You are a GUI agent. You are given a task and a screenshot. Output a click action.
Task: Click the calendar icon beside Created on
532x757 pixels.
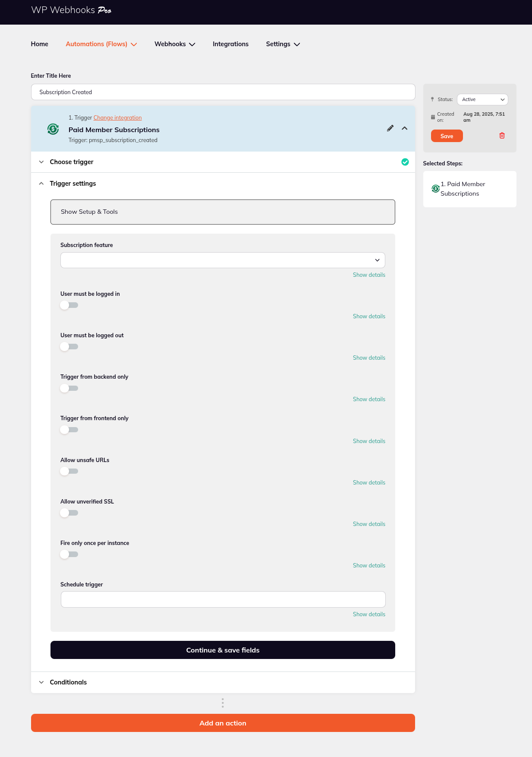click(433, 117)
